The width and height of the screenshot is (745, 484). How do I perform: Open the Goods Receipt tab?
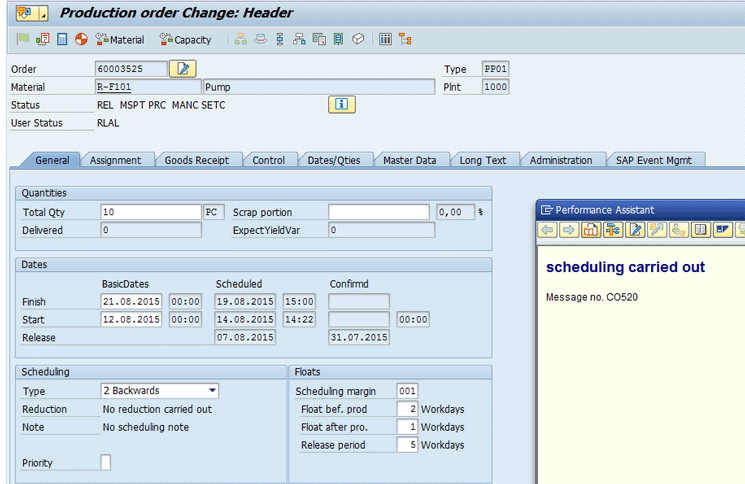[x=197, y=160]
